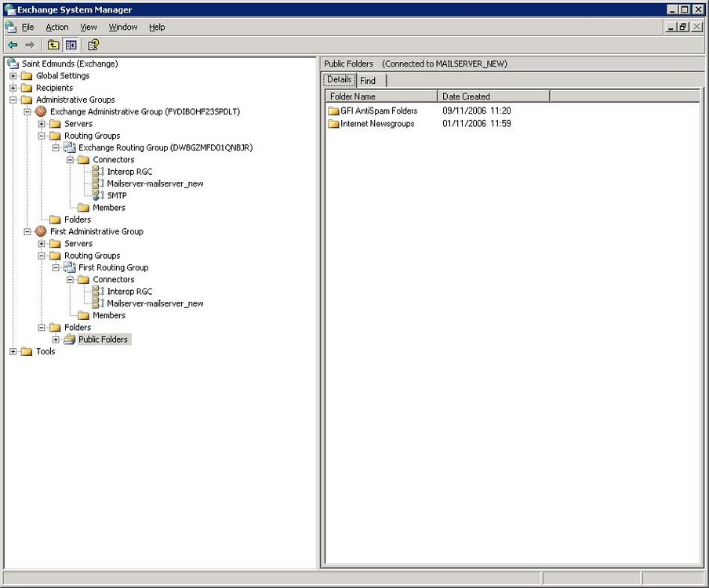This screenshot has width=709, height=588.
Task: Select Members under Exchange Routing Group
Action: point(109,208)
